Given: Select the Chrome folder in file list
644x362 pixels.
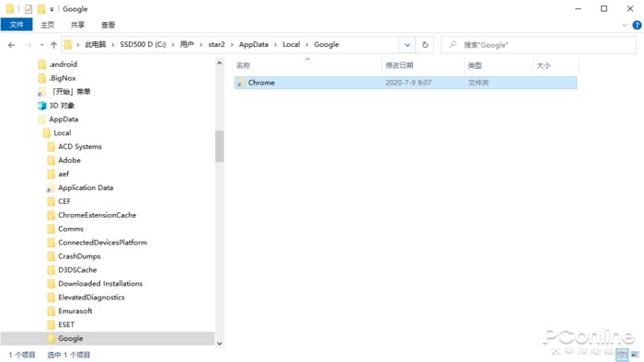Looking at the screenshot, I should 406,83.
